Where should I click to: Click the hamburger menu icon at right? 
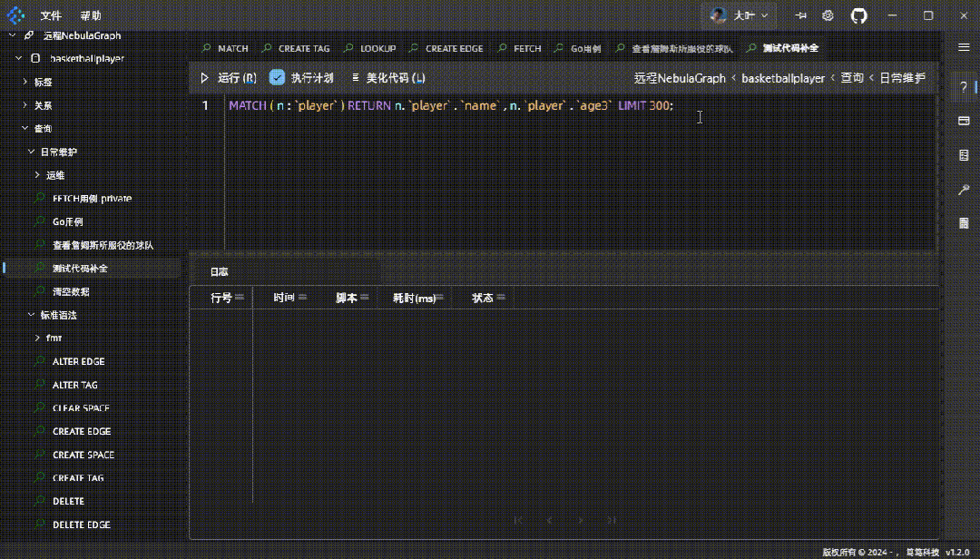coord(964,47)
